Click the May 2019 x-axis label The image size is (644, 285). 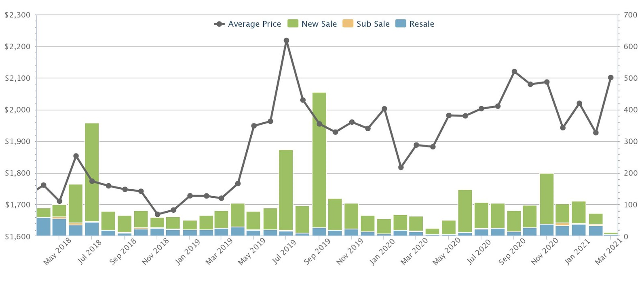(252, 251)
